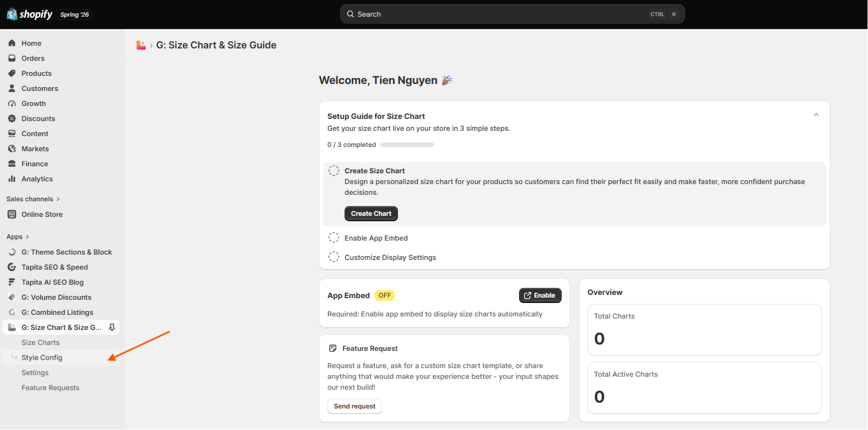Click the Search input field
Viewport: 868px width, 430px height.
(513, 15)
